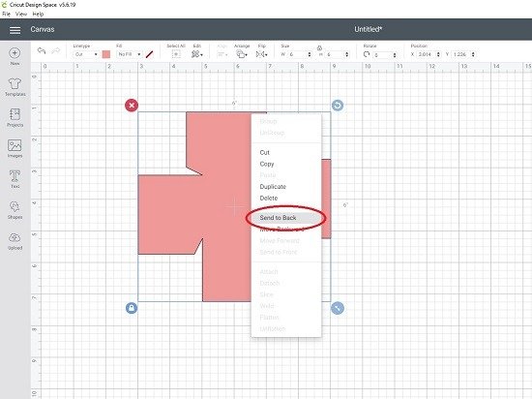Click the Canvas title label
The image size is (532, 399).
click(x=43, y=29)
